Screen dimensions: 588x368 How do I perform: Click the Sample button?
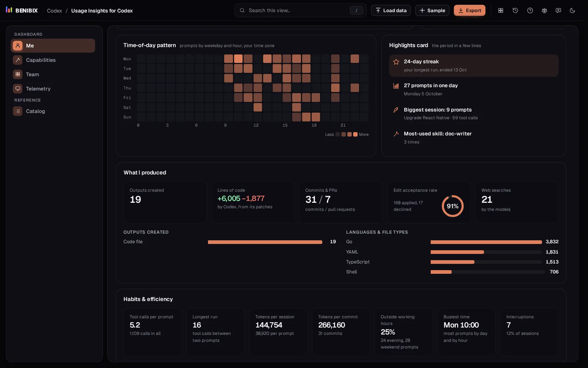pyautogui.click(x=432, y=10)
